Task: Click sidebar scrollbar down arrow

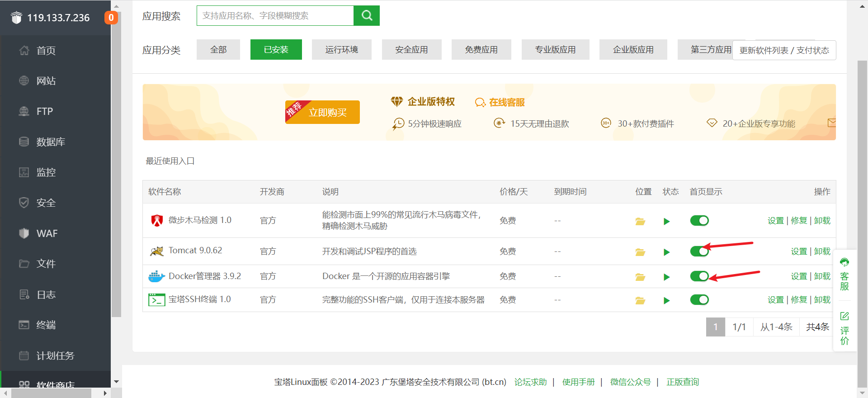Action: [116, 382]
